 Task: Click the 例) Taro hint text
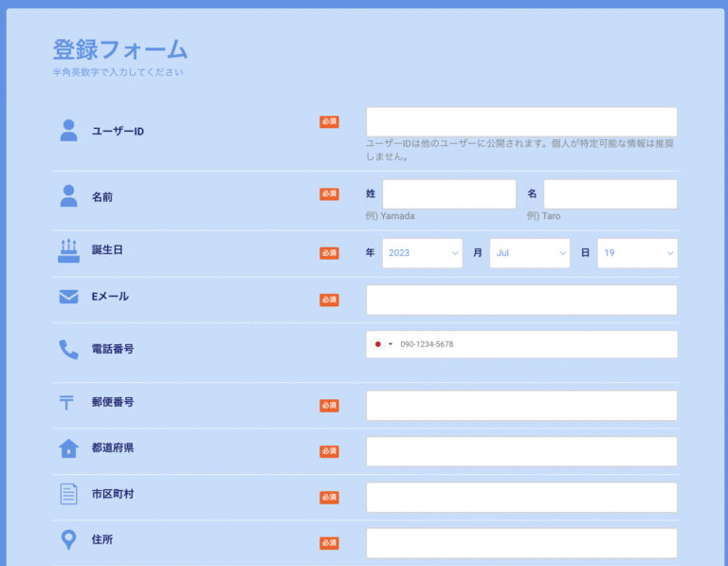tap(544, 216)
